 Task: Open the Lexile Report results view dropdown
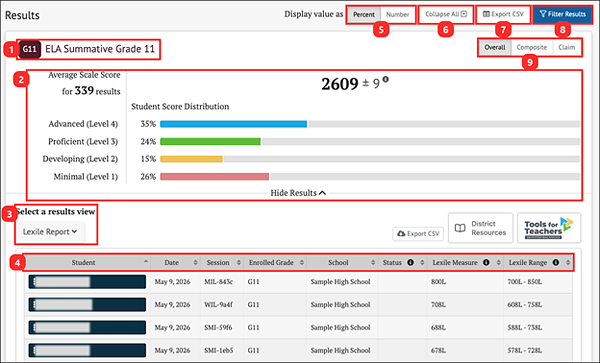50,232
